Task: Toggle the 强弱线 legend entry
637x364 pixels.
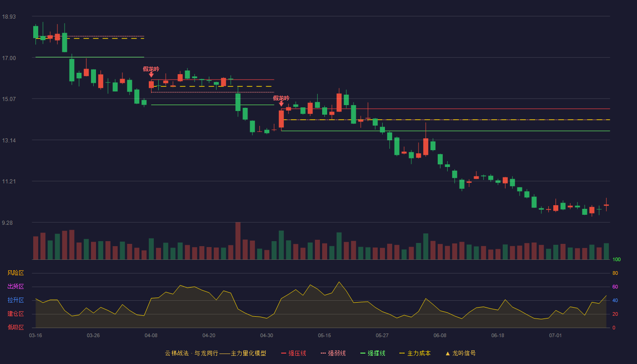Action: tap(333, 353)
